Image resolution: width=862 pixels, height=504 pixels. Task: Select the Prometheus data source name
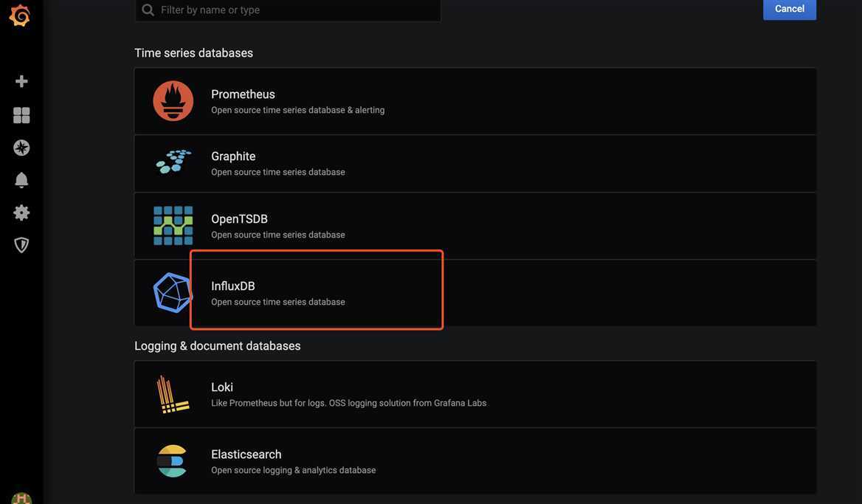click(x=243, y=94)
